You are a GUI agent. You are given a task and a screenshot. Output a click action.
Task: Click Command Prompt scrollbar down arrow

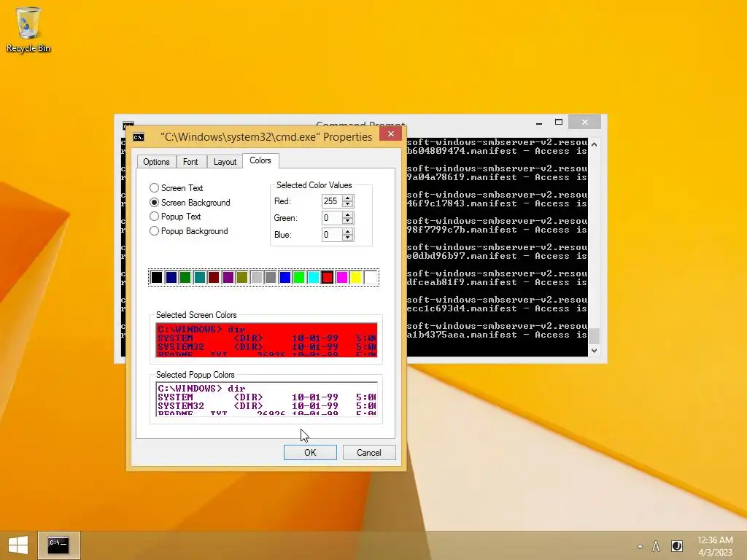(x=594, y=351)
